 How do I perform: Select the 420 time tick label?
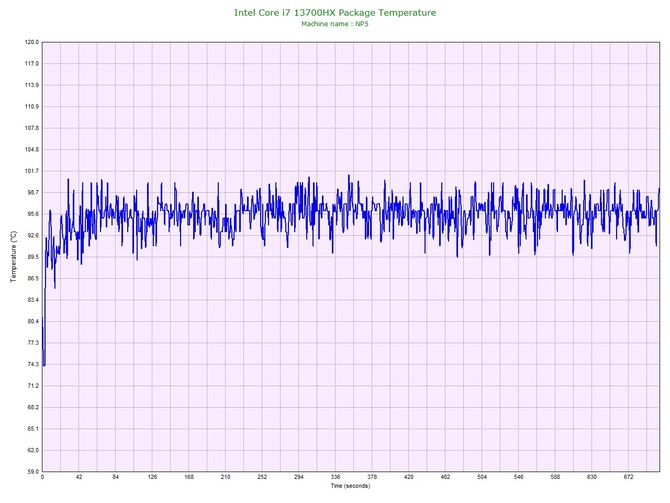pos(408,477)
